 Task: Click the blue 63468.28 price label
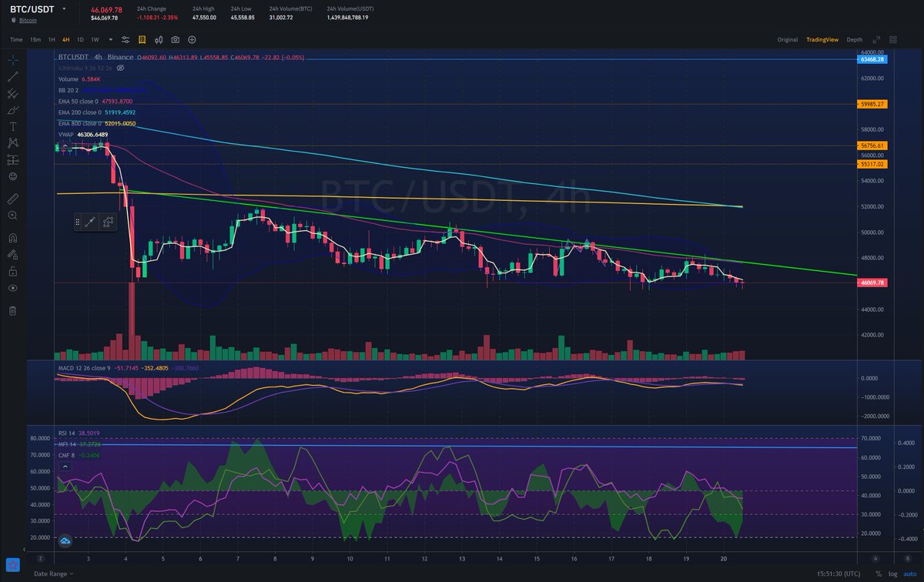[x=874, y=59]
